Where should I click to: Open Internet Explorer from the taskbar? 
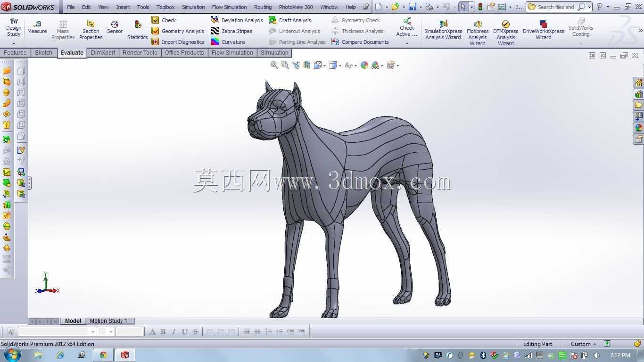pyautogui.click(x=60, y=355)
